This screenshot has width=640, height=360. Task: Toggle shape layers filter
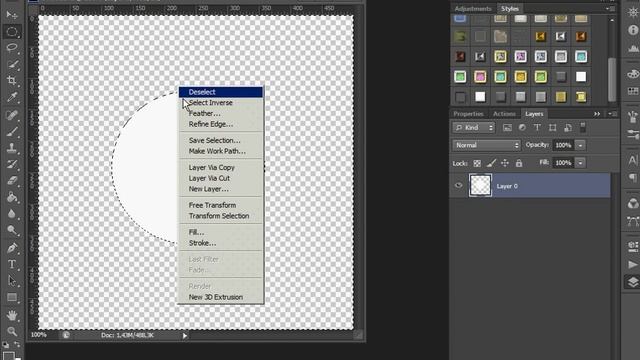pos(552,128)
